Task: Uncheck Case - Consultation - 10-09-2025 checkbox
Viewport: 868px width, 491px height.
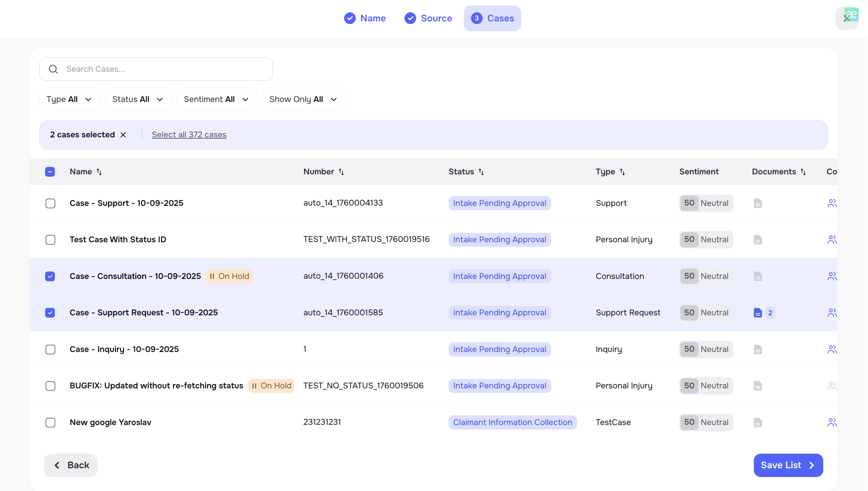Action: coord(50,276)
